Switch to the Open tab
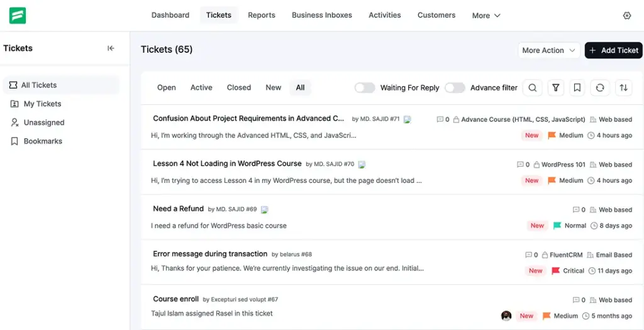 (166, 88)
